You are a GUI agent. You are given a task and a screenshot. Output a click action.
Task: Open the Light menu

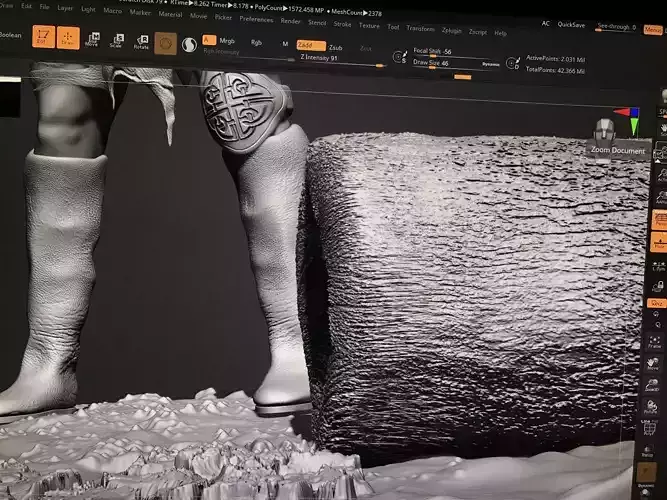(x=88, y=9)
